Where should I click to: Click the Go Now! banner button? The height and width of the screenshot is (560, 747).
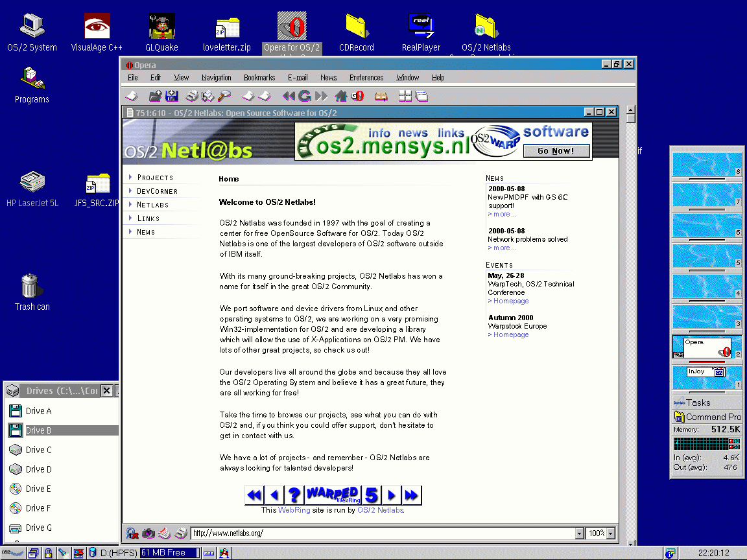click(556, 151)
